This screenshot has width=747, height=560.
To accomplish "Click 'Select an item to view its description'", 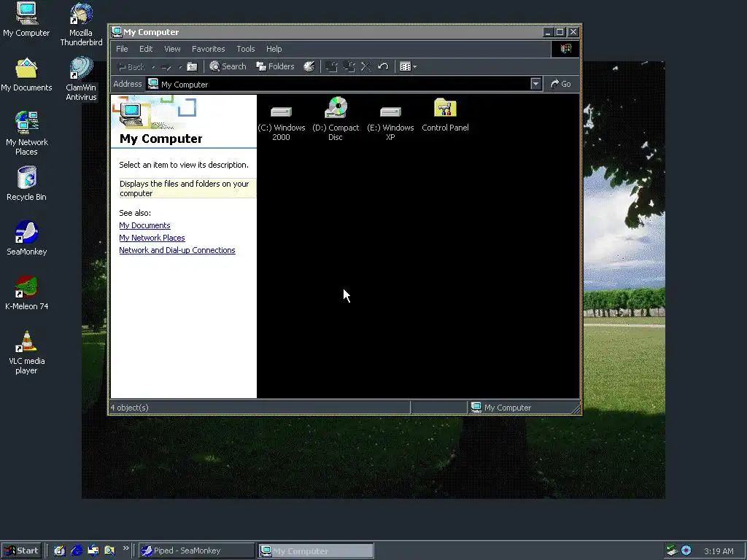I will click(184, 165).
